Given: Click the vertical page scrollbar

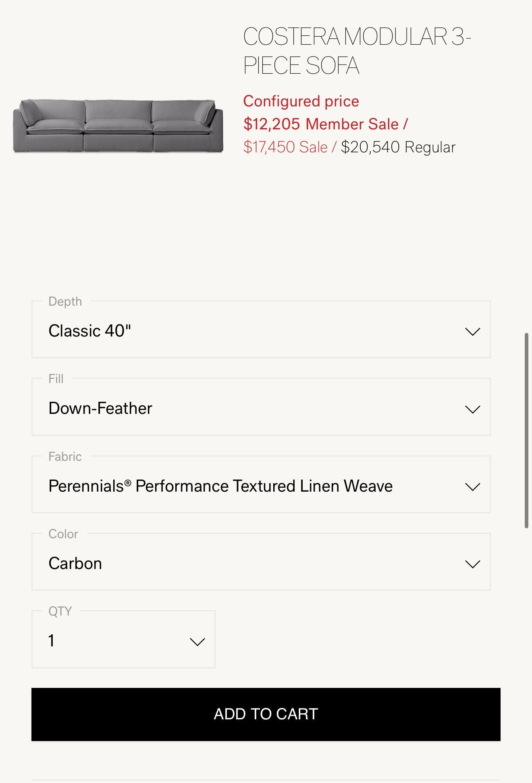Looking at the screenshot, I should coord(526,430).
